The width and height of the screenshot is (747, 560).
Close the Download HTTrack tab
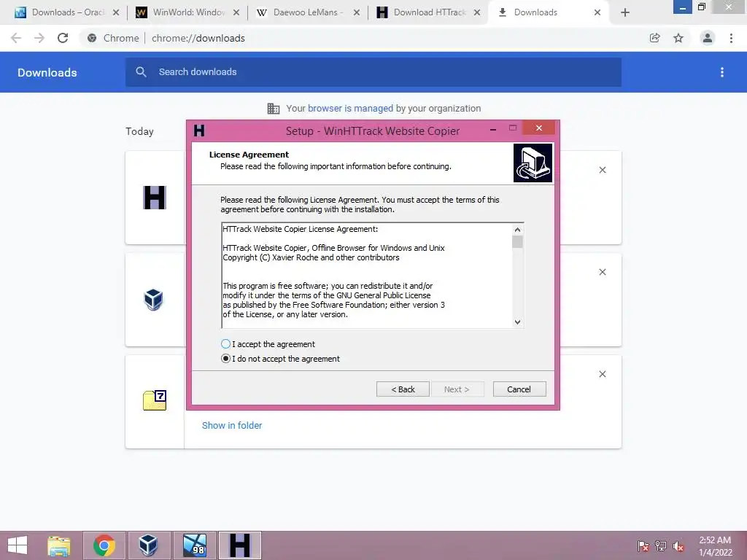(x=477, y=13)
